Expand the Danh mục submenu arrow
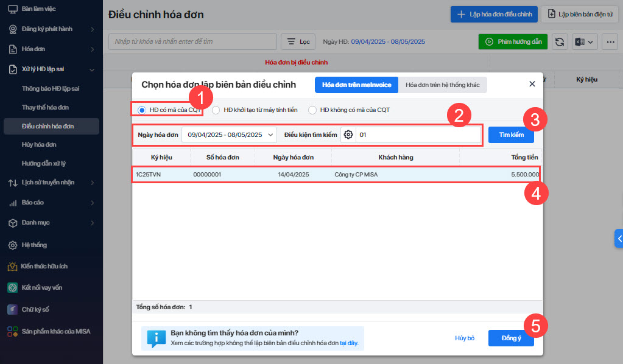The height and width of the screenshot is (364, 623). [92, 223]
